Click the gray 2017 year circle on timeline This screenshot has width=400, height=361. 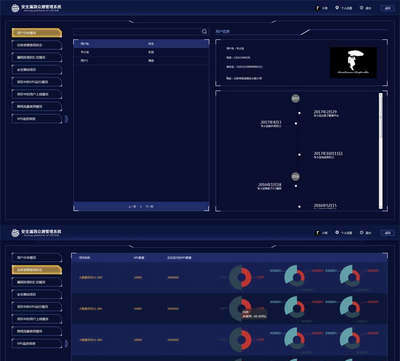[295, 98]
